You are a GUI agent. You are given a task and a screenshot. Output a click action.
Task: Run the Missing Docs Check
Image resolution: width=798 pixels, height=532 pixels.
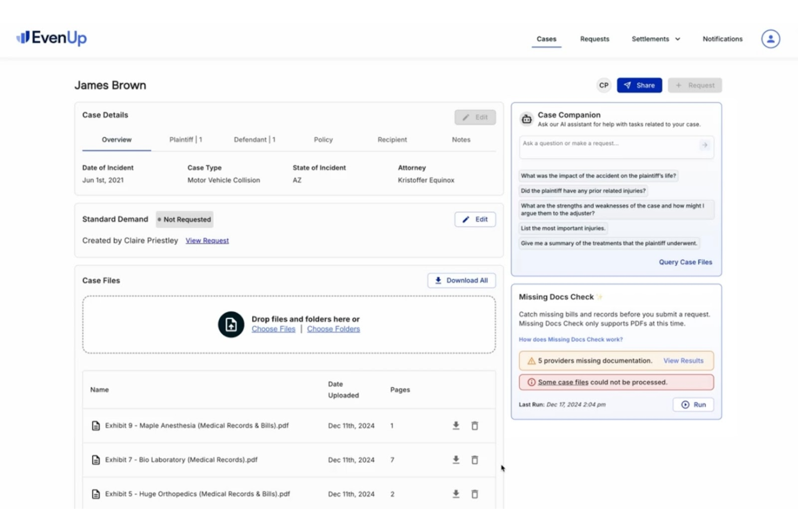(x=693, y=405)
